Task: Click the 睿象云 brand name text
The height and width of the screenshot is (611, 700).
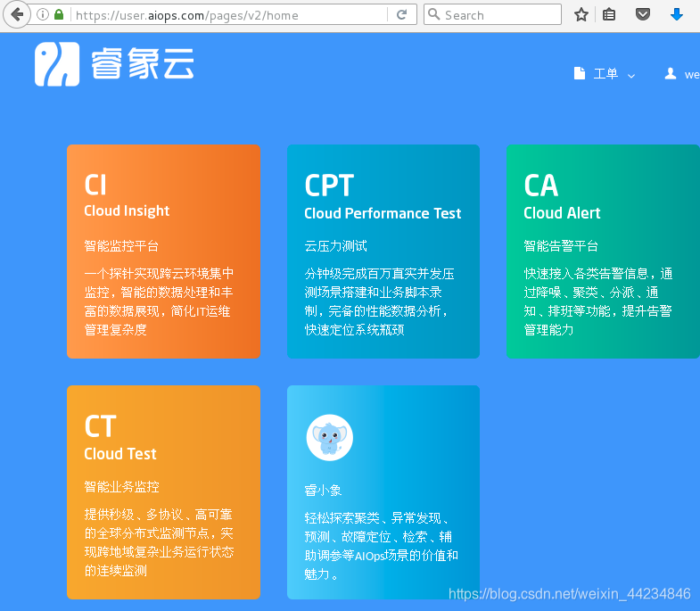Action: pyautogui.click(x=143, y=64)
